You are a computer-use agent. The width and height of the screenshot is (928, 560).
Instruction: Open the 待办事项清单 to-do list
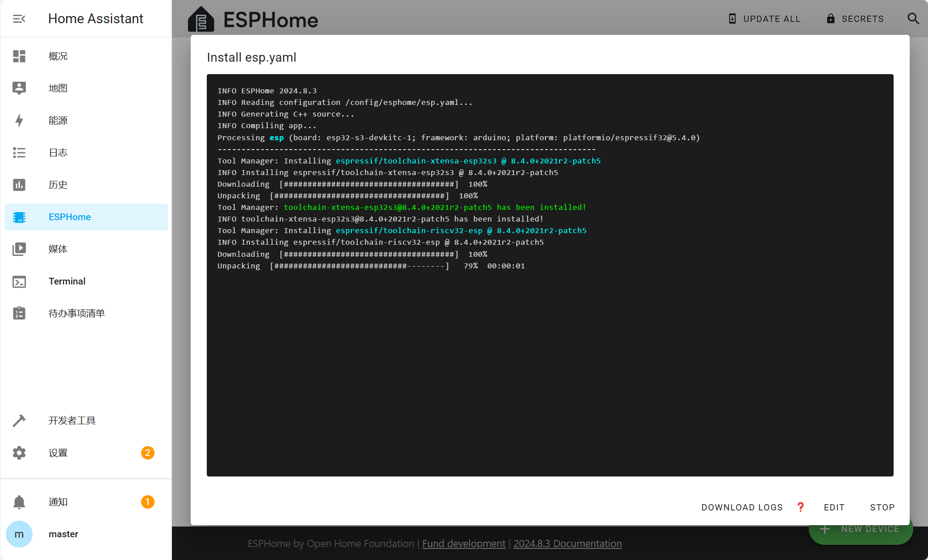pyautogui.click(x=76, y=313)
